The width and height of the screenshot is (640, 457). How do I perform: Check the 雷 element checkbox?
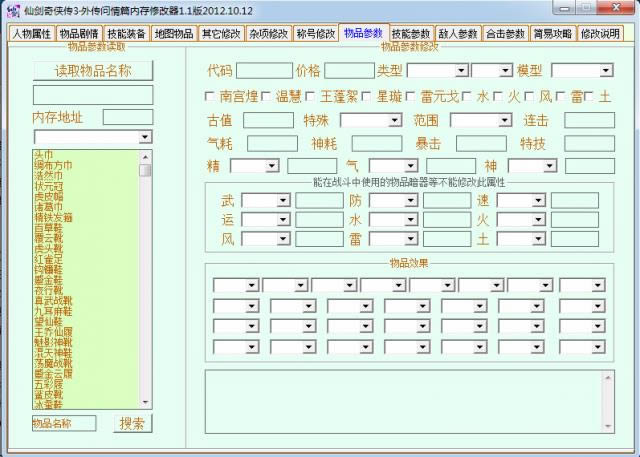pos(560,97)
